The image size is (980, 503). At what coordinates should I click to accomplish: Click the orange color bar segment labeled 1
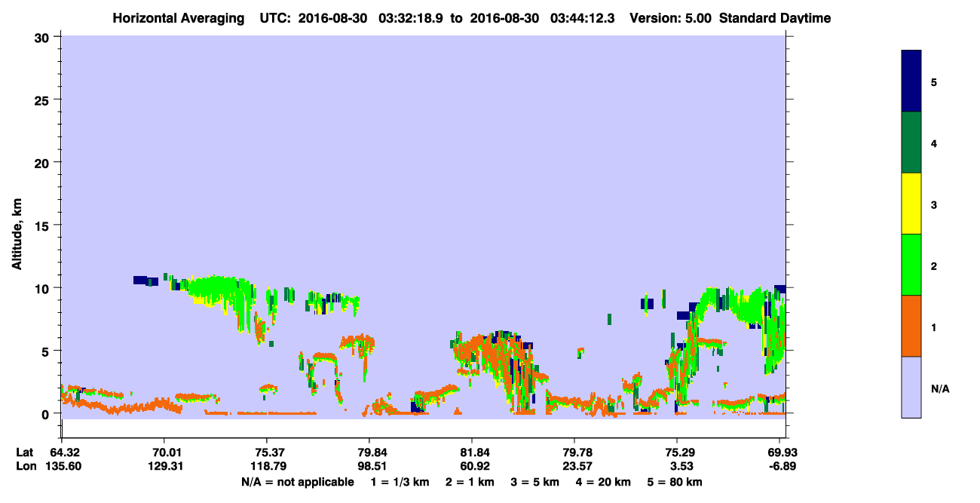point(911,326)
